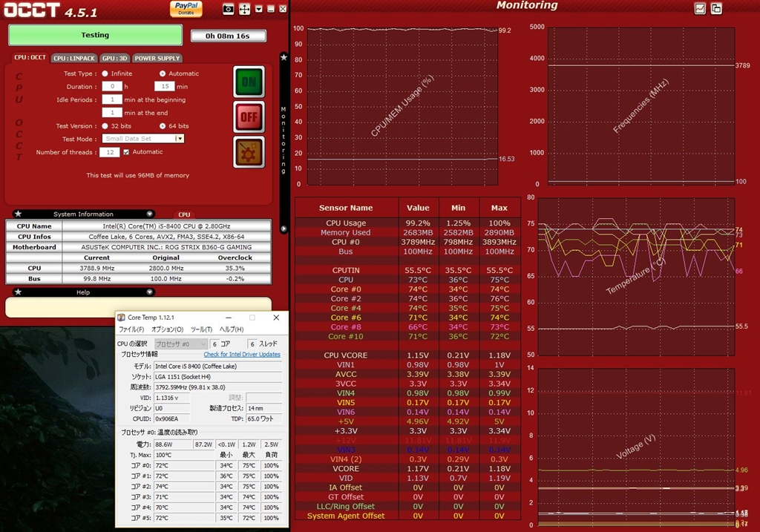Collapse monitoring with the round arrow below the Monitoring strip

point(284,229)
